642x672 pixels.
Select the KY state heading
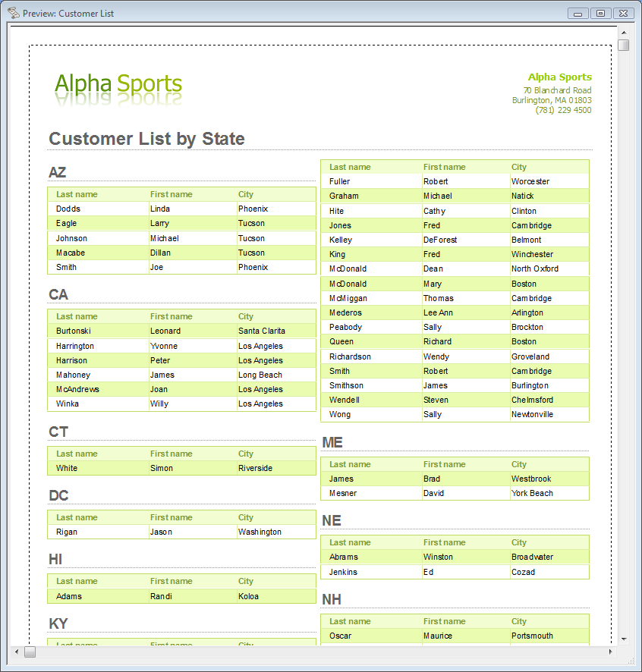click(58, 623)
